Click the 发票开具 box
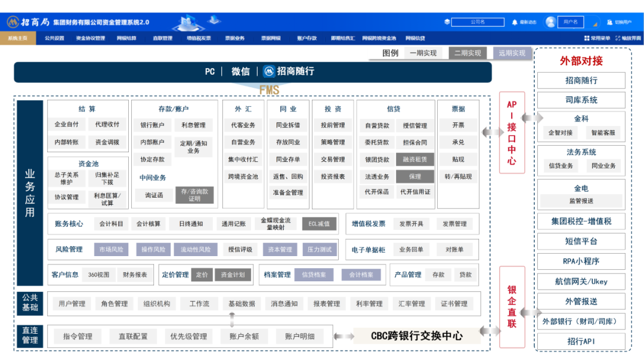Viewport: 644px width, 363px height. point(411,224)
